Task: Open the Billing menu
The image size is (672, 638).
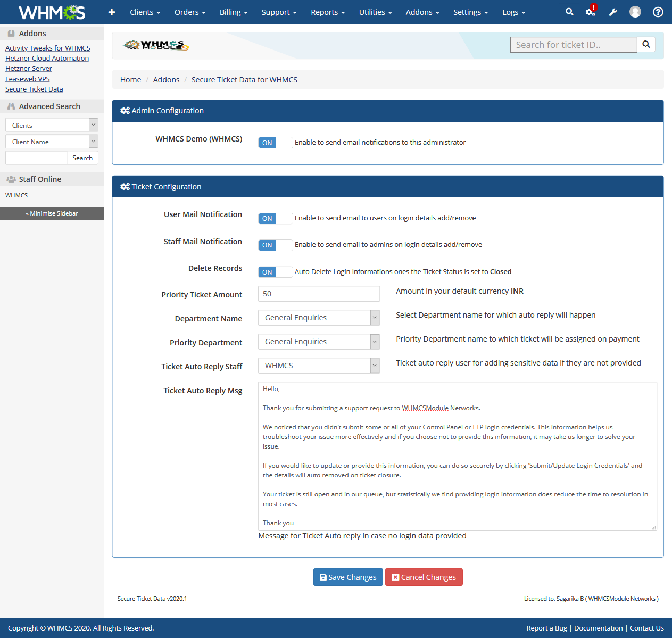Action: pos(234,12)
